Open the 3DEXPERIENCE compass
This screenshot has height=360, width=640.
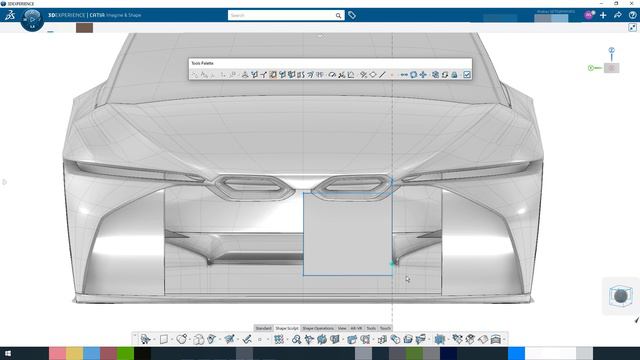[32, 19]
